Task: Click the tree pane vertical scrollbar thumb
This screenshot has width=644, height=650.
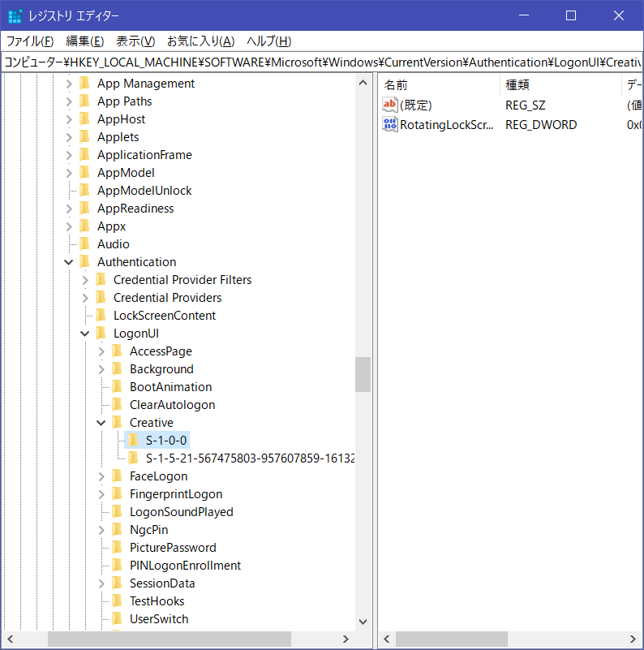Action: (x=363, y=374)
